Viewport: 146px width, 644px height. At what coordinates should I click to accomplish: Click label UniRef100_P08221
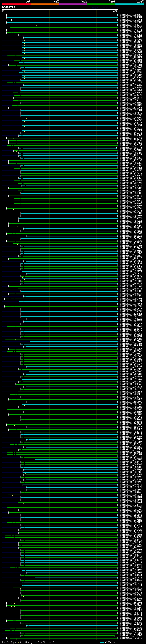tap(131, 319)
